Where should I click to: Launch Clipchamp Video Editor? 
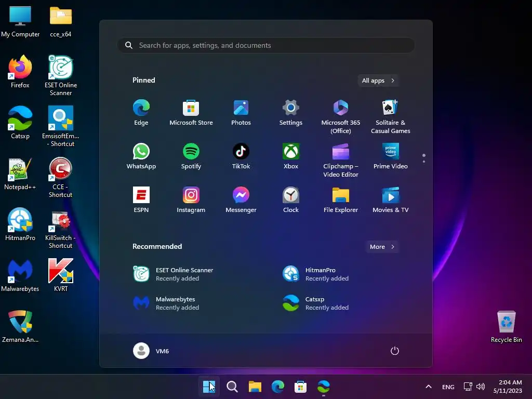click(x=341, y=161)
